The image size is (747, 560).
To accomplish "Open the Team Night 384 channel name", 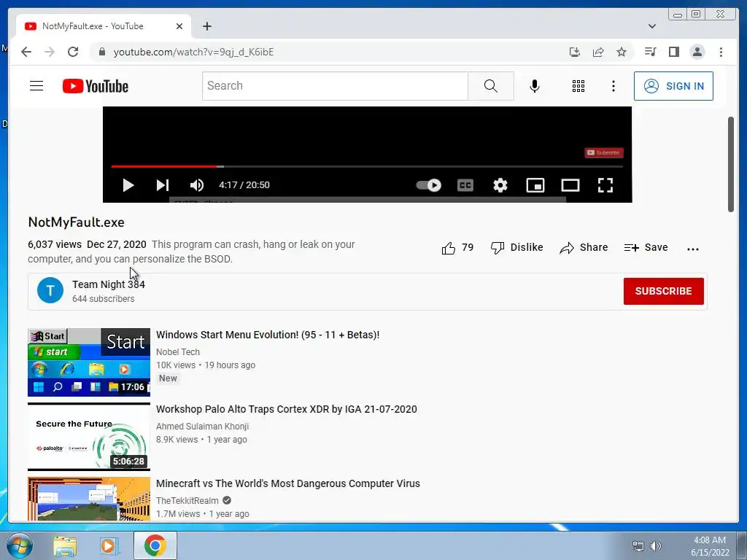I will 109,284.
